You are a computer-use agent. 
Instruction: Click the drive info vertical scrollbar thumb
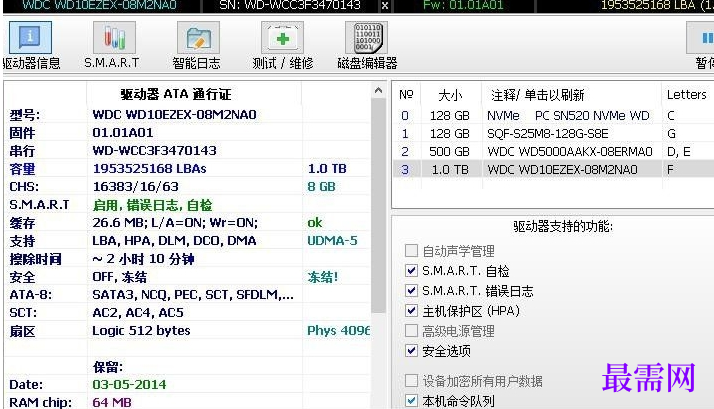(378, 205)
